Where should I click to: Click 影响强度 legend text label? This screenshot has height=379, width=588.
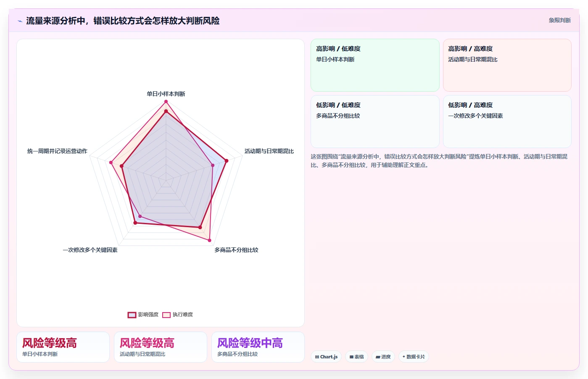coord(148,315)
